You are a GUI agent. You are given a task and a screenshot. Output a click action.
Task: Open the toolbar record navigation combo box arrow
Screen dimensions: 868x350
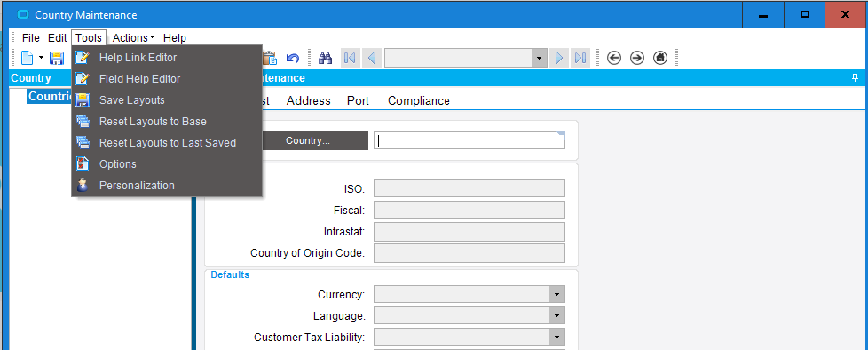tap(540, 58)
